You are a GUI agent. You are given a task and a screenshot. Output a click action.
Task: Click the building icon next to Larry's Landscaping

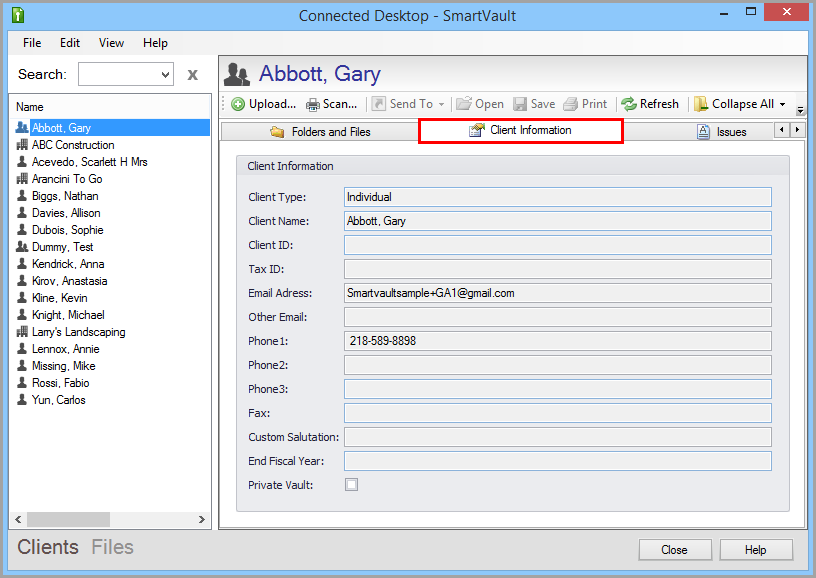point(22,331)
